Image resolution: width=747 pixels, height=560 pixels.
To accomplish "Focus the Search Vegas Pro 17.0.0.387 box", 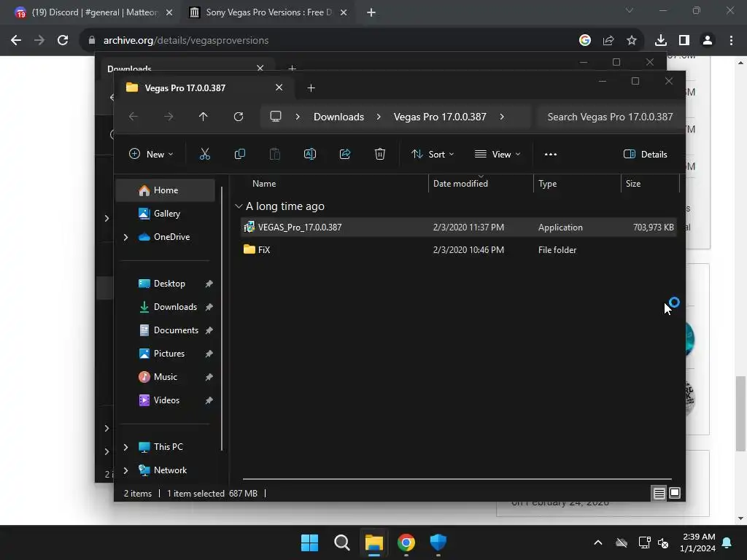I will click(610, 117).
